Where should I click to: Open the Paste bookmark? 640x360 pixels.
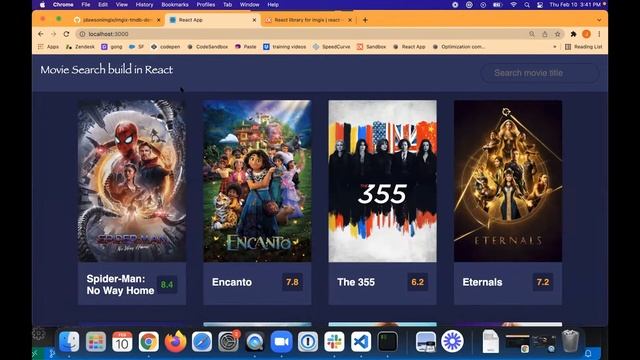[246, 47]
